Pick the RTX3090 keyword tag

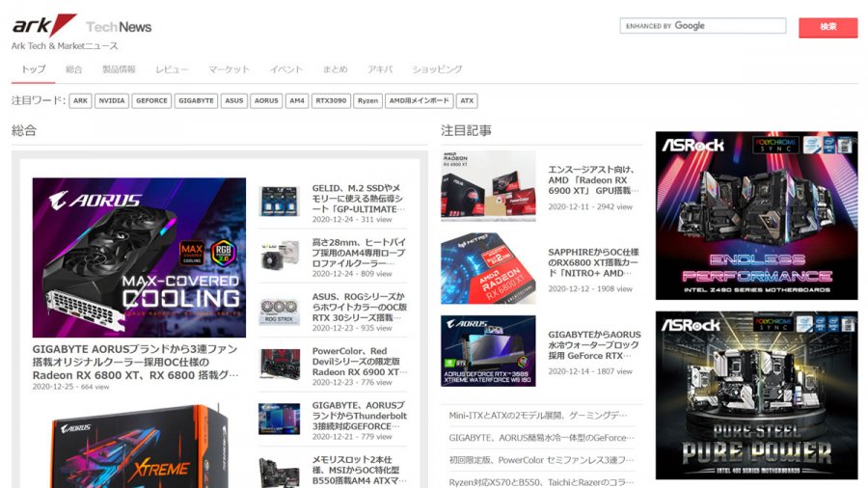pos(331,100)
